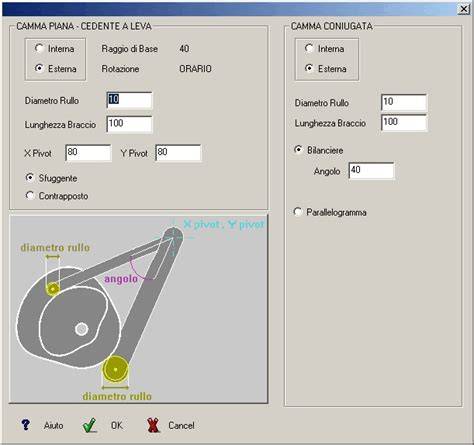The image size is (474, 445).
Task: Choose the Contrapposto option
Action: click(30, 195)
